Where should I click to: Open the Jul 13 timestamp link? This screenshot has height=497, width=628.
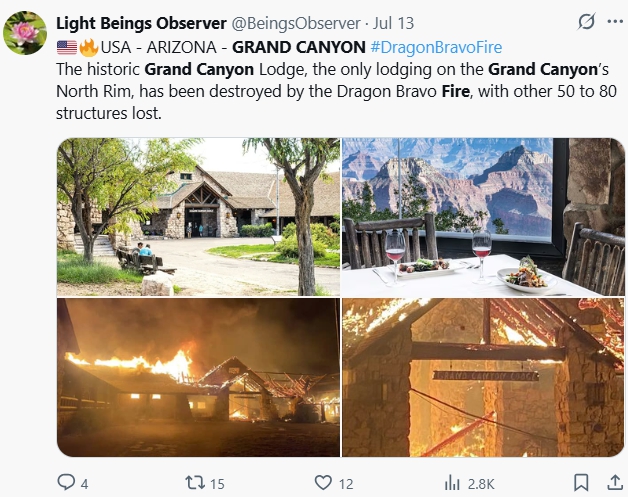[x=393, y=23]
